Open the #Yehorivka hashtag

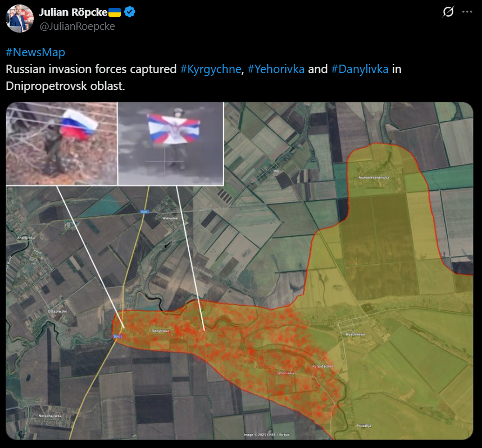click(x=276, y=69)
